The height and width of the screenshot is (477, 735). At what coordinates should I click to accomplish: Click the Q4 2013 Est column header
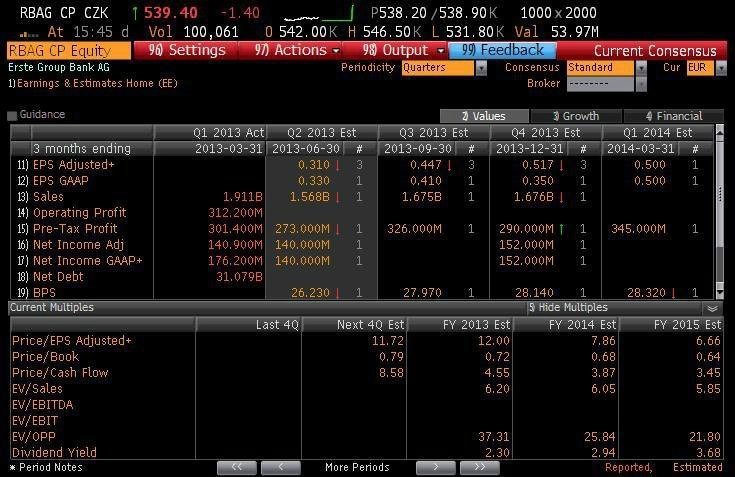(546, 133)
